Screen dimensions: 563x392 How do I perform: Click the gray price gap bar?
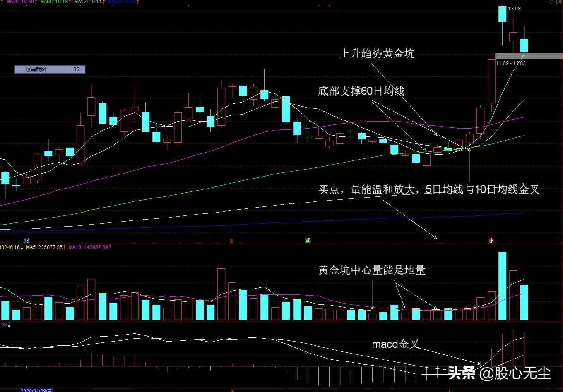pos(529,56)
